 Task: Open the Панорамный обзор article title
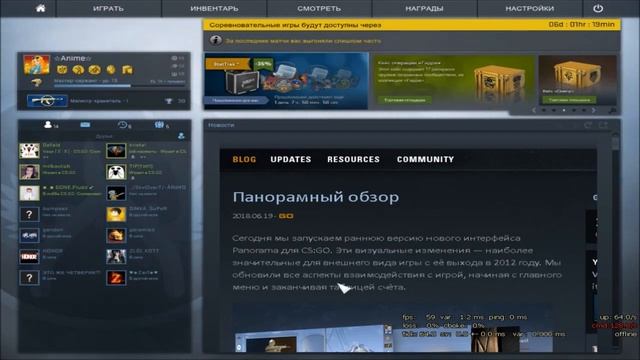point(316,197)
